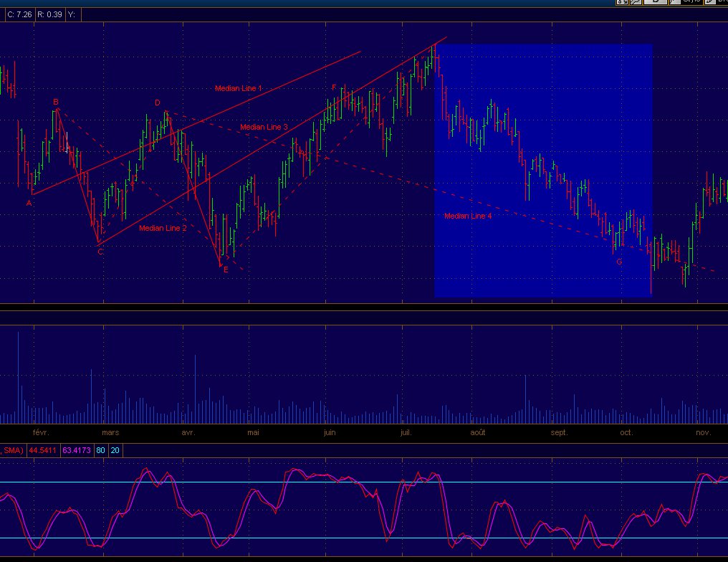Select pivot point label G

[619, 262]
